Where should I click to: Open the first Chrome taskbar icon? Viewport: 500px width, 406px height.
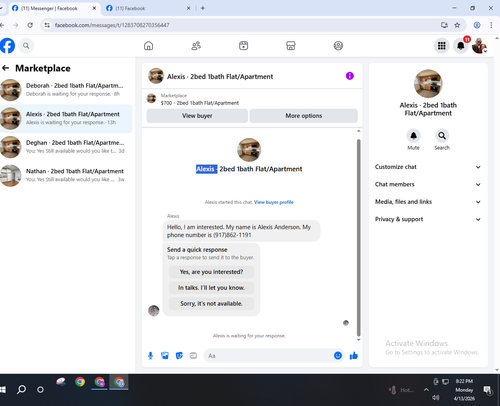80,382
